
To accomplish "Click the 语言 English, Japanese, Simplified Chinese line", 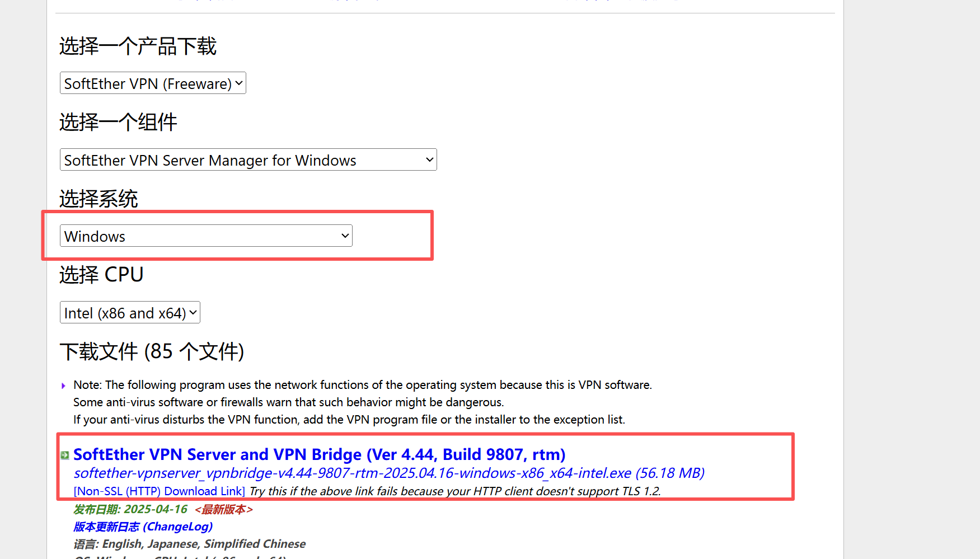I will coord(189,544).
